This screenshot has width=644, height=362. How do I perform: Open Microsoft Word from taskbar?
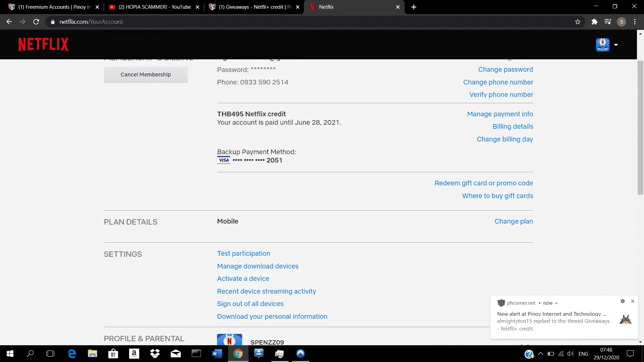pos(217,354)
